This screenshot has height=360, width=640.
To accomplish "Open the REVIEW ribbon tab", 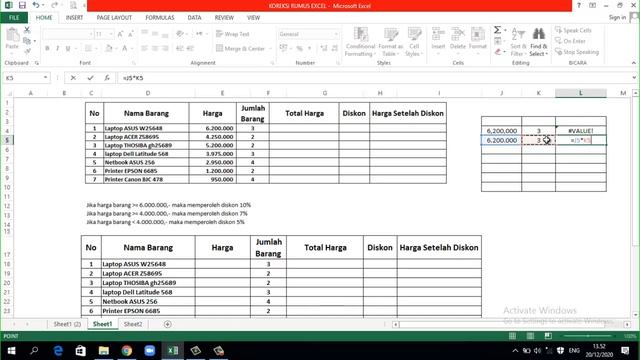I will pos(224,18).
